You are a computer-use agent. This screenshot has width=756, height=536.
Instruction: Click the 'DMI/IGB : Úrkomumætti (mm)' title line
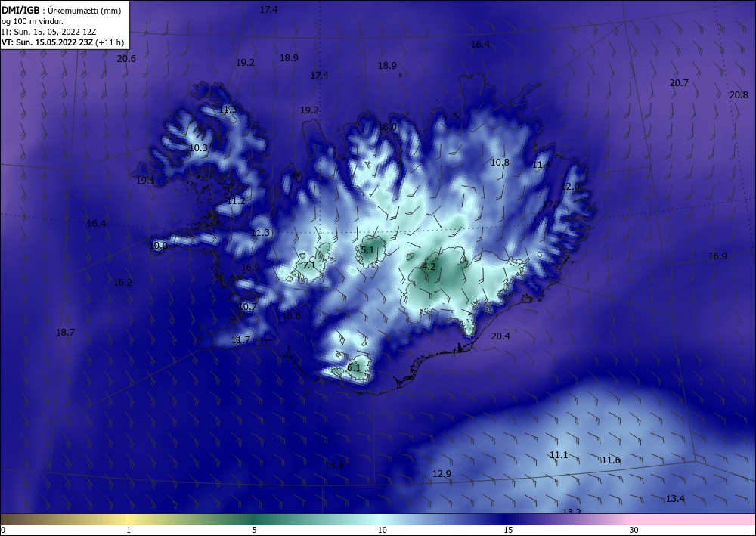click(60, 10)
